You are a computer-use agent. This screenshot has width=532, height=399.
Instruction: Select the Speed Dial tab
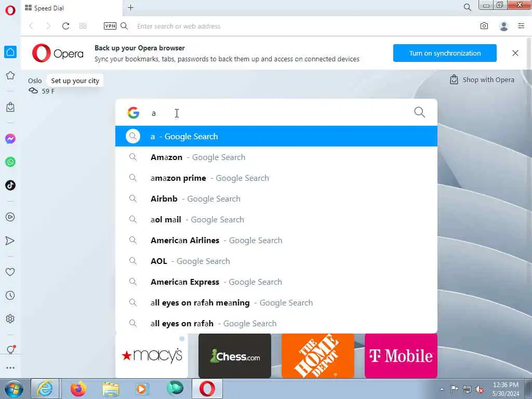click(71, 8)
